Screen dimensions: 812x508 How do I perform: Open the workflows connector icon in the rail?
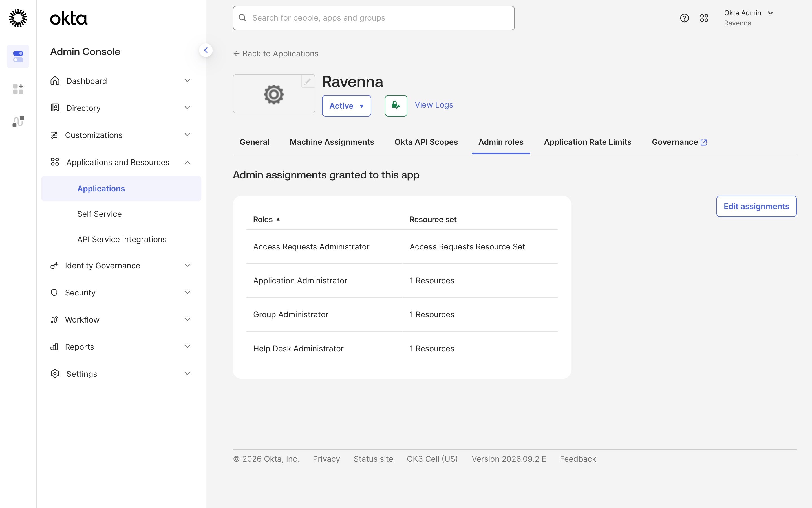click(18, 121)
